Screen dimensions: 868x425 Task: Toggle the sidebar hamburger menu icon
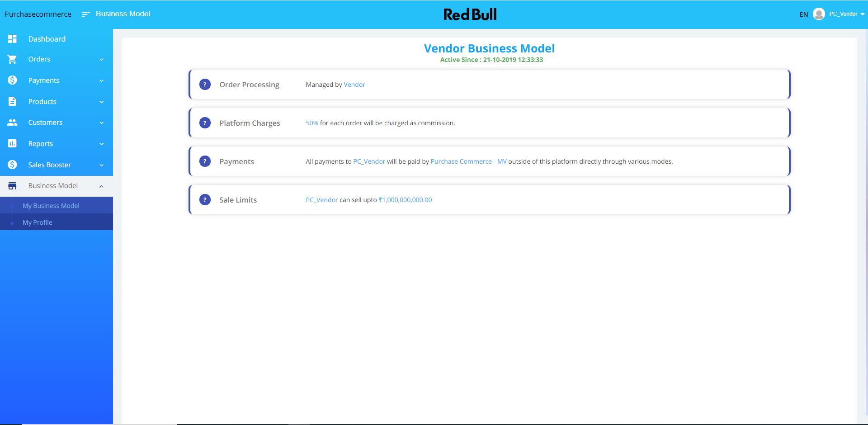(85, 14)
